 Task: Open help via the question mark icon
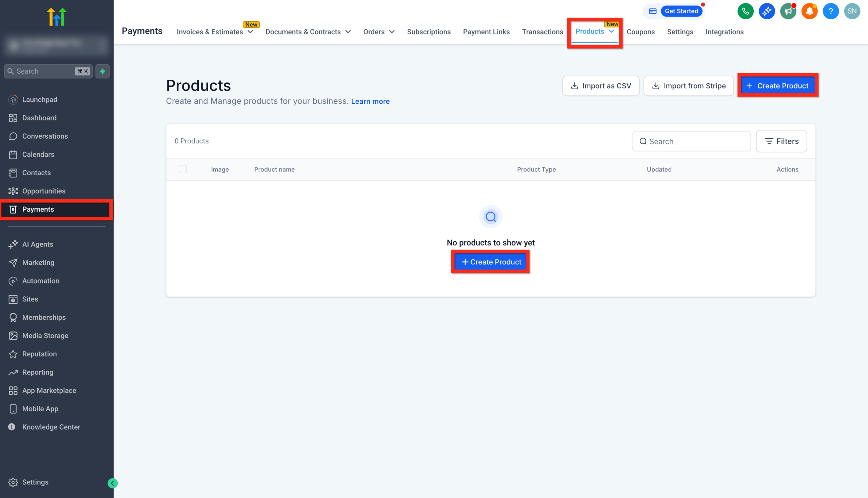click(x=831, y=11)
